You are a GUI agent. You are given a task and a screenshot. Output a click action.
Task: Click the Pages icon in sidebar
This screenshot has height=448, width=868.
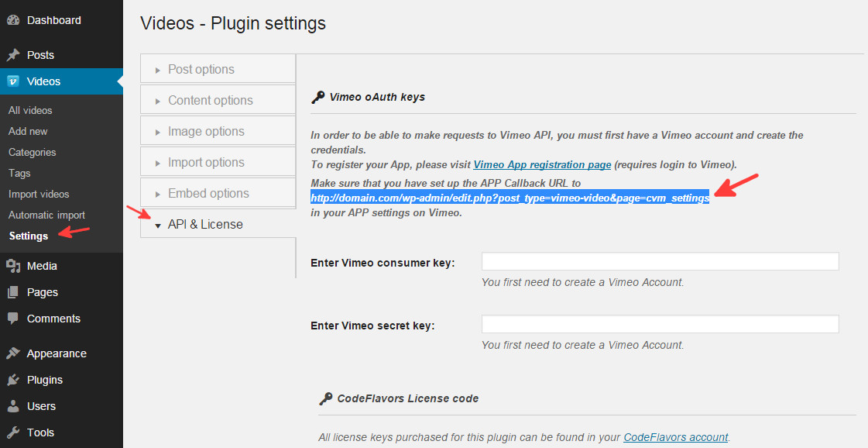[x=13, y=292]
